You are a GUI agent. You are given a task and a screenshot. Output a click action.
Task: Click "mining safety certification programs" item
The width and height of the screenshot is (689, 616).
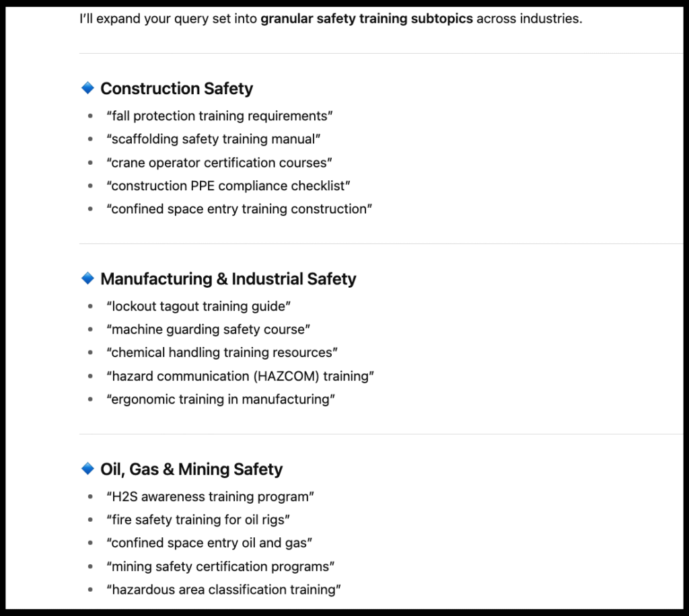click(220, 566)
